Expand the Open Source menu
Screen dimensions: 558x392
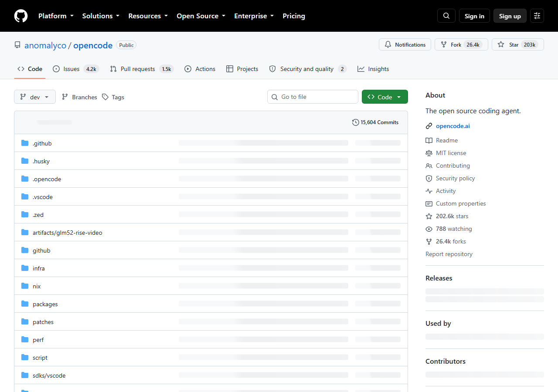(201, 16)
